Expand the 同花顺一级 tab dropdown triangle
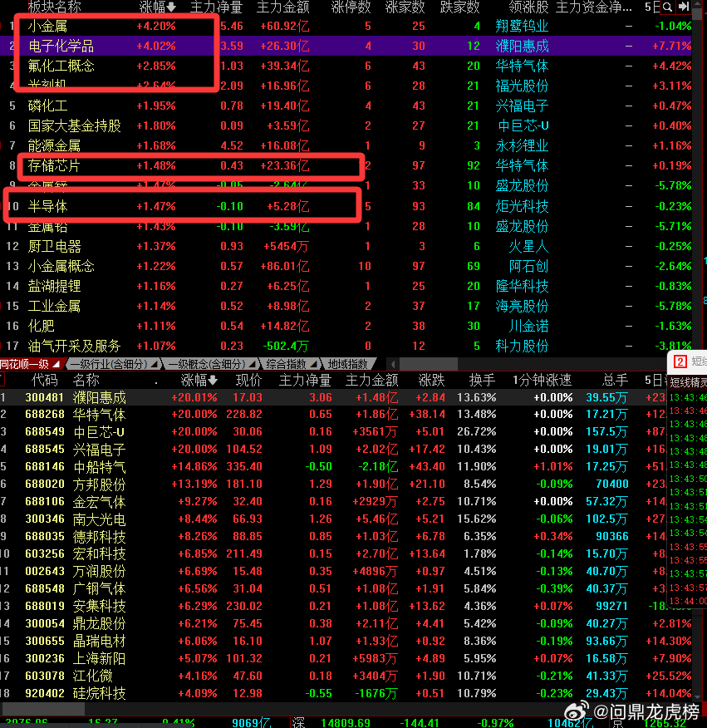Viewport: 707px width, 728px height. pyautogui.click(x=56, y=363)
